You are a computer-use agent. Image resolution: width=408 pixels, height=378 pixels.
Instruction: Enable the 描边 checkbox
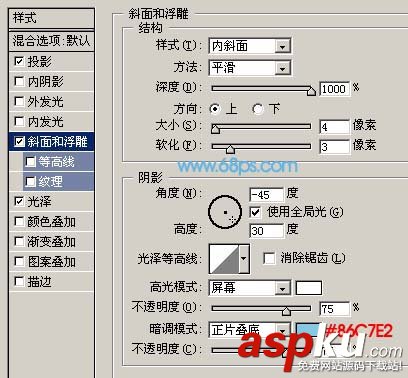pos(19,281)
